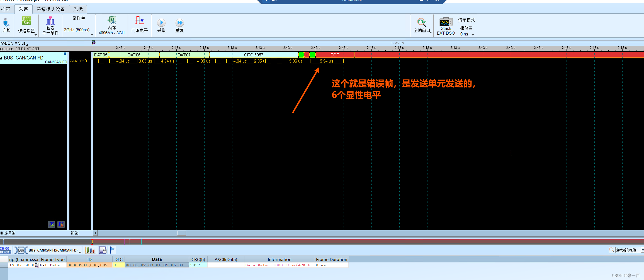Select the DAT:07 decode segment
The width and height of the screenshot is (644, 280).
click(184, 55)
